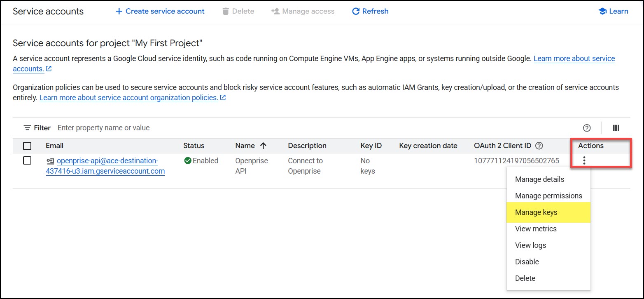Click the OAuth 2 Client ID help icon
The width and height of the screenshot is (644, 299).
click(x=539, y=146)
